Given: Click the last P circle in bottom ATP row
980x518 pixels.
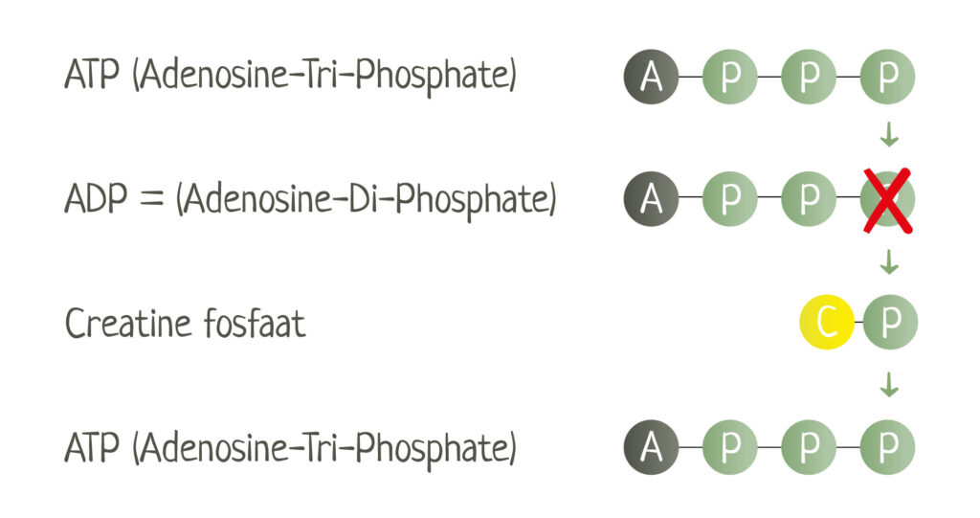Looking at the screenshot, I should pos(887,447).
